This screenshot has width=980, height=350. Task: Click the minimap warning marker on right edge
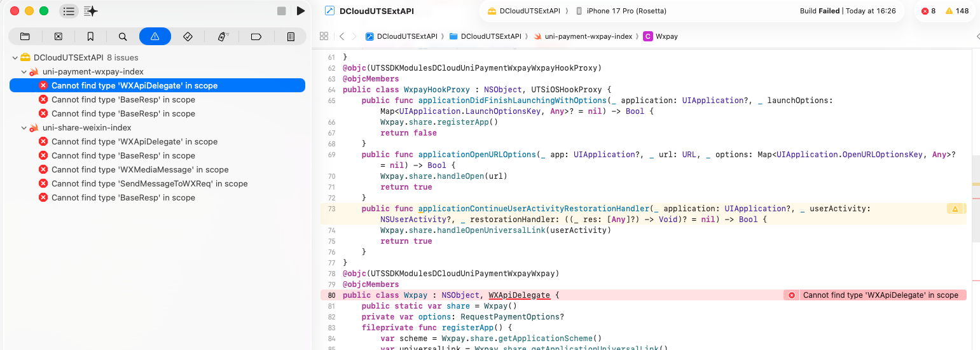[x=976, y=184]
